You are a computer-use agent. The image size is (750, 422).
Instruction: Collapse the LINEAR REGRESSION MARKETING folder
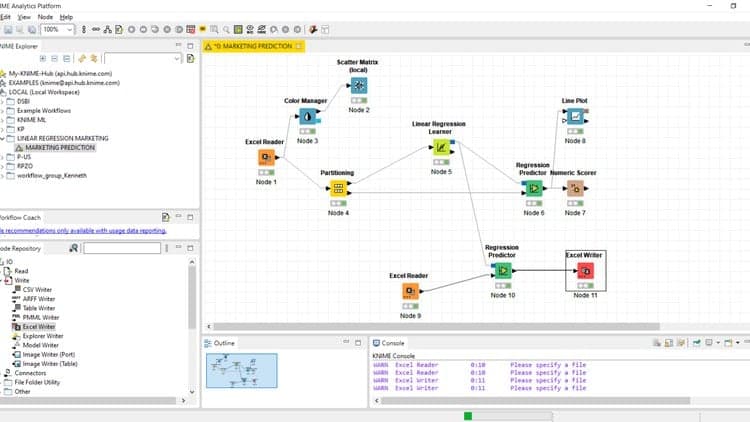tap(2, 138)
